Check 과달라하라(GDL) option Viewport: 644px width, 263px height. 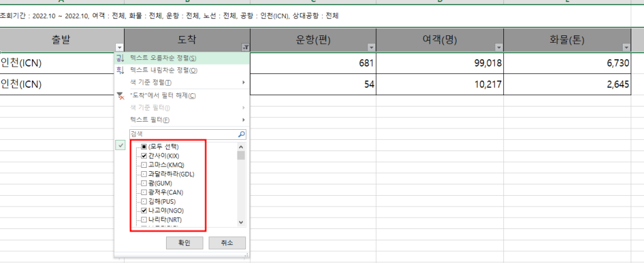coord(144,174)
